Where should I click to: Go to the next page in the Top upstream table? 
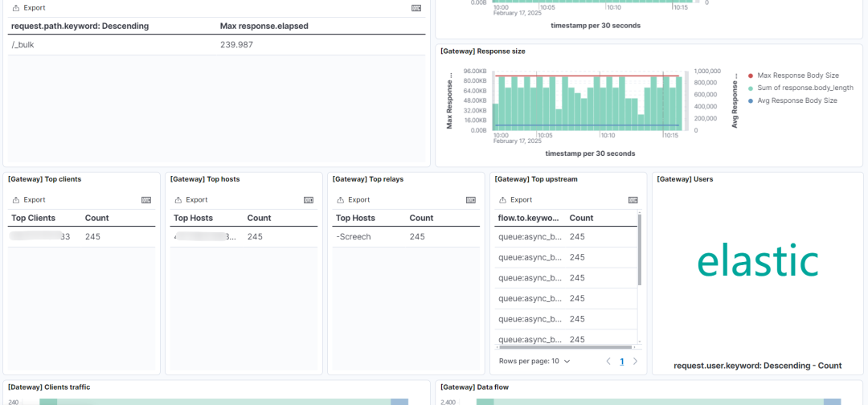(635, 362)
